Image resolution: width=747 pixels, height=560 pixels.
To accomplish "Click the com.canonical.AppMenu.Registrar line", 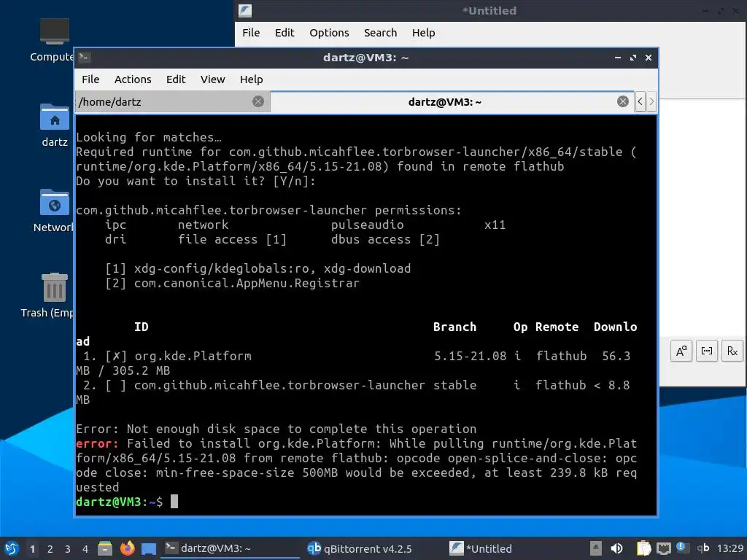I will point(233,284).
